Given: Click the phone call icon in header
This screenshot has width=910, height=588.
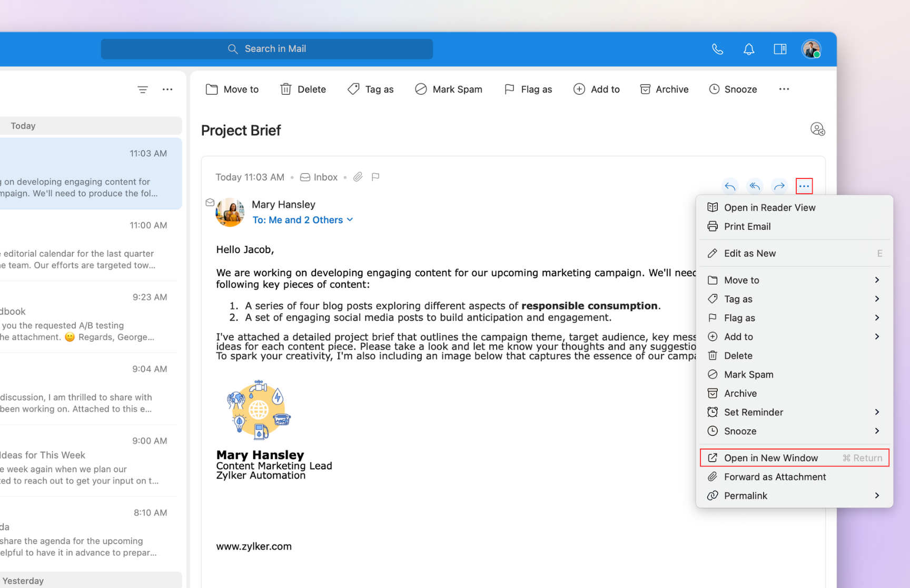Looking at the screenshot, I should pyautogui.click(x=717, y=49).
